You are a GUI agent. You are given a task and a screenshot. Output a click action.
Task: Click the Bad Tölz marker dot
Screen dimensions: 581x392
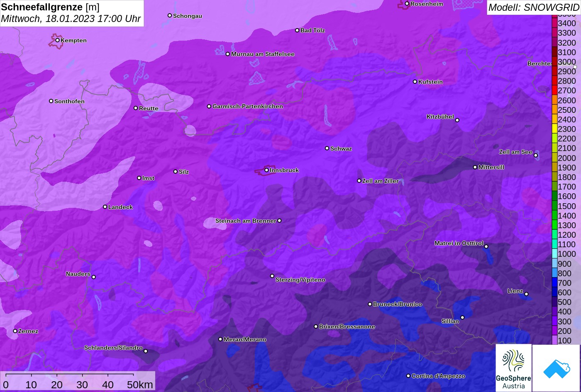297,30
